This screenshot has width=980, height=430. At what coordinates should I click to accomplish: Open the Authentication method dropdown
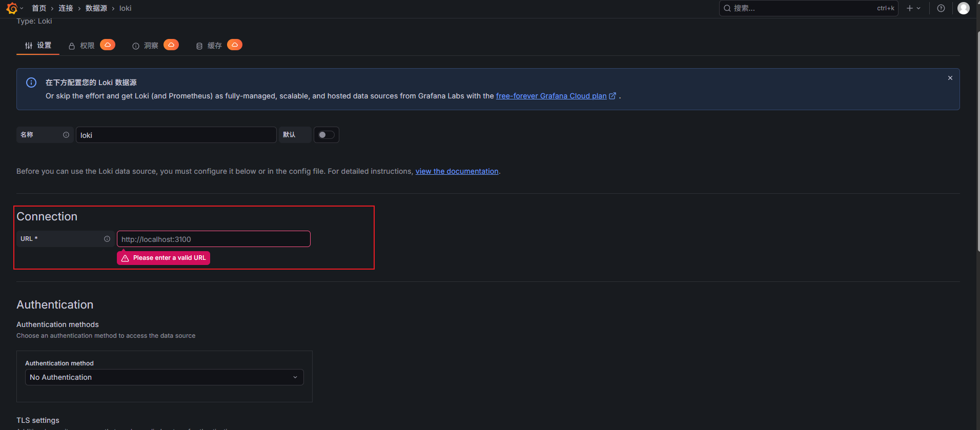pyautogui.click(x=165, y=377)
